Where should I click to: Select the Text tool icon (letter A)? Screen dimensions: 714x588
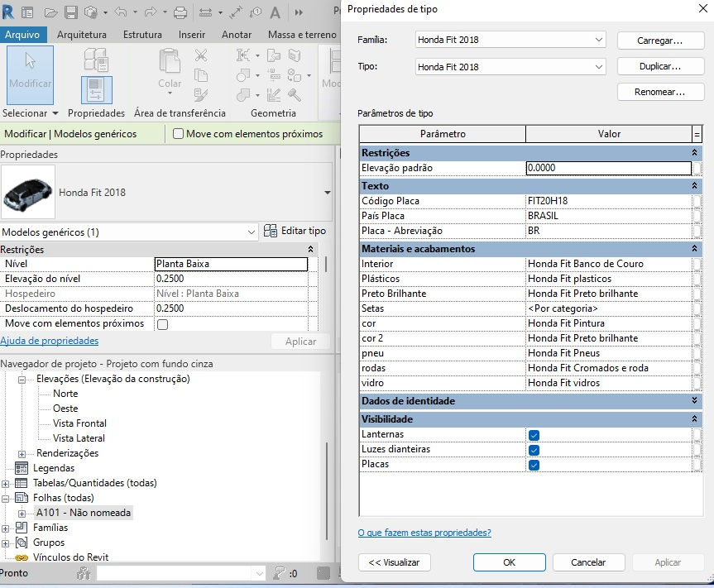pyautogui.click(x=275, y=12)
